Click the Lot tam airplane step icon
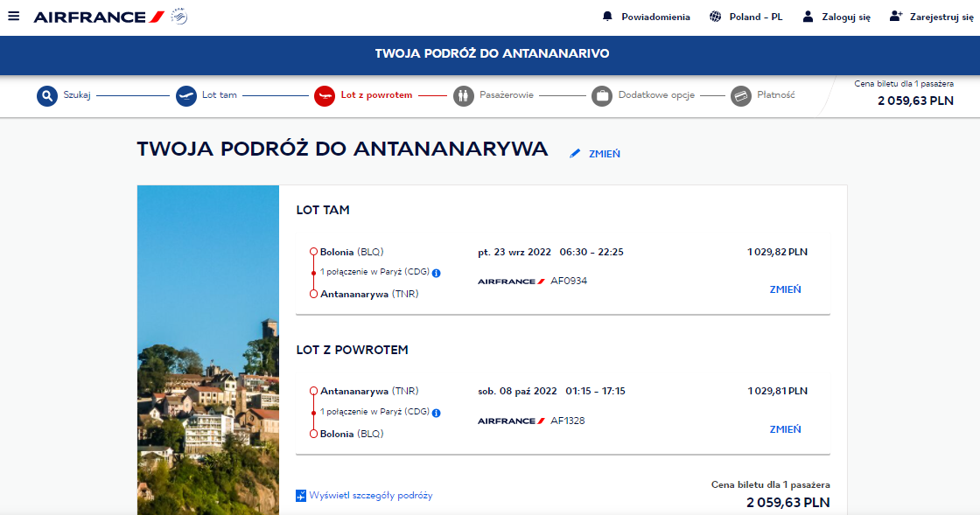The width and height of the screenshot is (980, 515). pyautogui.click(x=185, y=96)
